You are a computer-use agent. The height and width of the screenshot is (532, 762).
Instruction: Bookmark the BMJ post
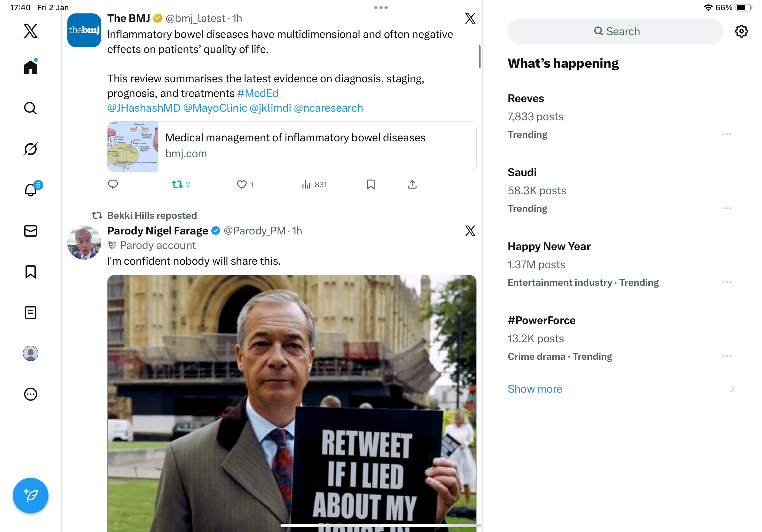click(370, 184)
